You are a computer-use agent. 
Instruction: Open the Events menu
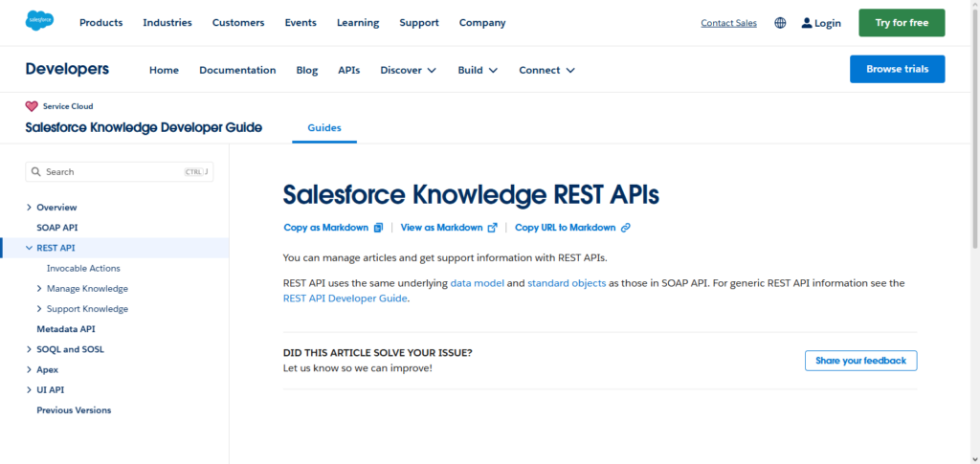[x=301, y=22]
